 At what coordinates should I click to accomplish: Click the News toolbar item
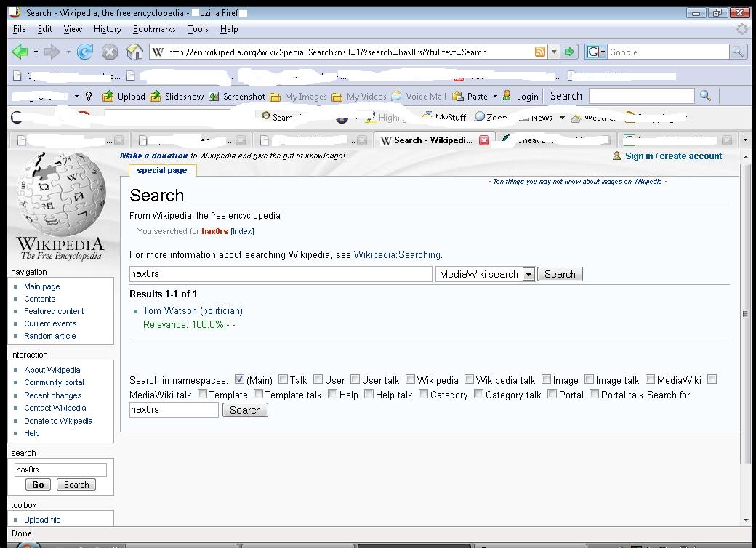[x=536, y=118]
